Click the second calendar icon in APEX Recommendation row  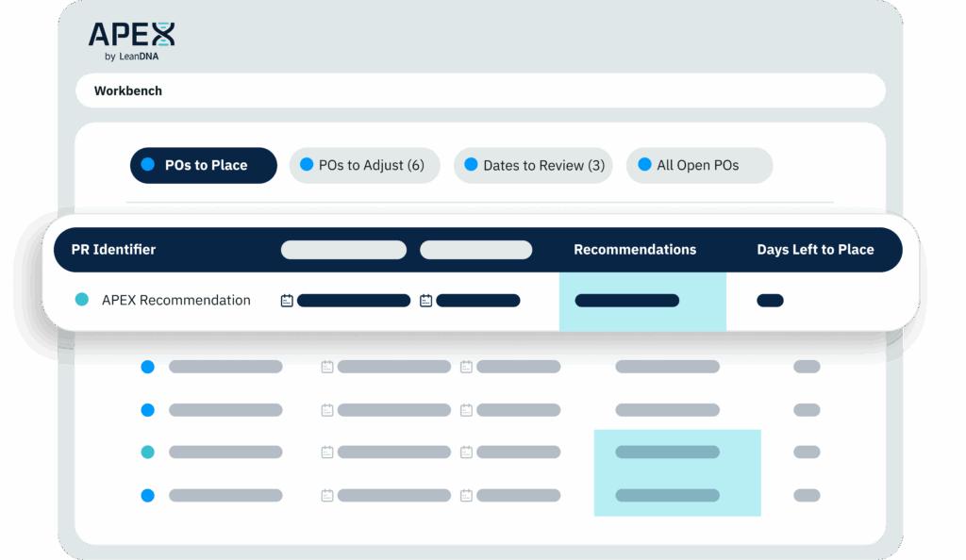(x=425, y=300)
